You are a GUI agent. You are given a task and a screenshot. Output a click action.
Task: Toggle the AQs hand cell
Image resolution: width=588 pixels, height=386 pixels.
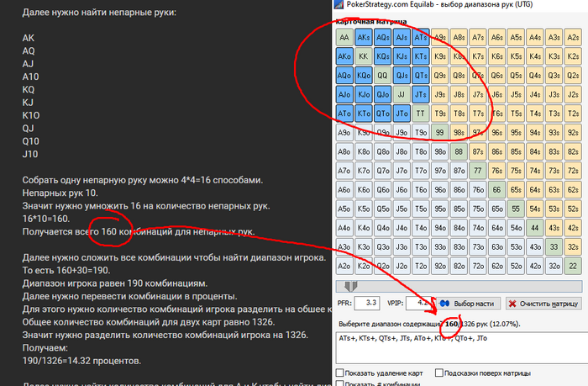tap(382, 37)
